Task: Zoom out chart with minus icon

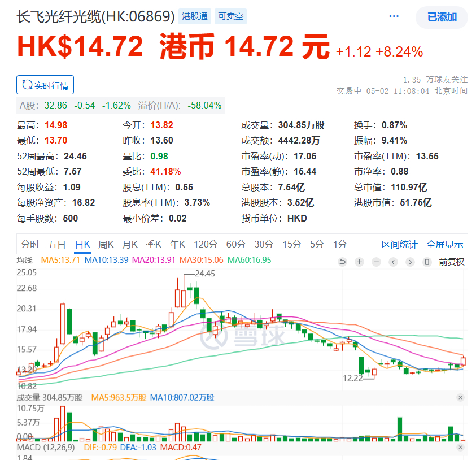Action: coord(377,262)
